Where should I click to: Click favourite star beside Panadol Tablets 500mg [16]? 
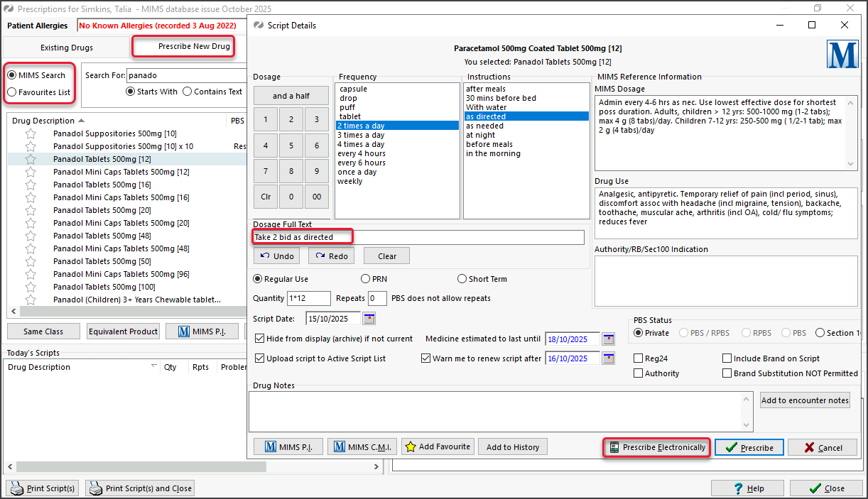[x=31, y=185]
